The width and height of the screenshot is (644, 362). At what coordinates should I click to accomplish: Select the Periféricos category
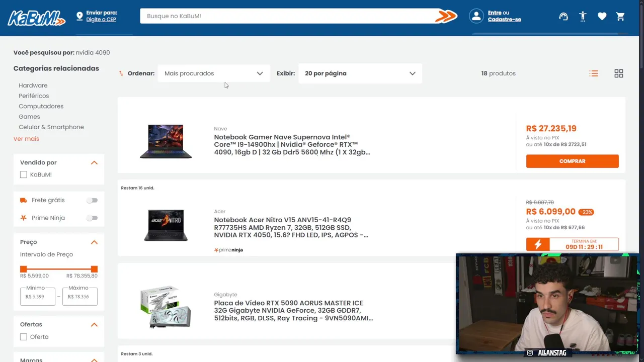(x=34, y=96)
